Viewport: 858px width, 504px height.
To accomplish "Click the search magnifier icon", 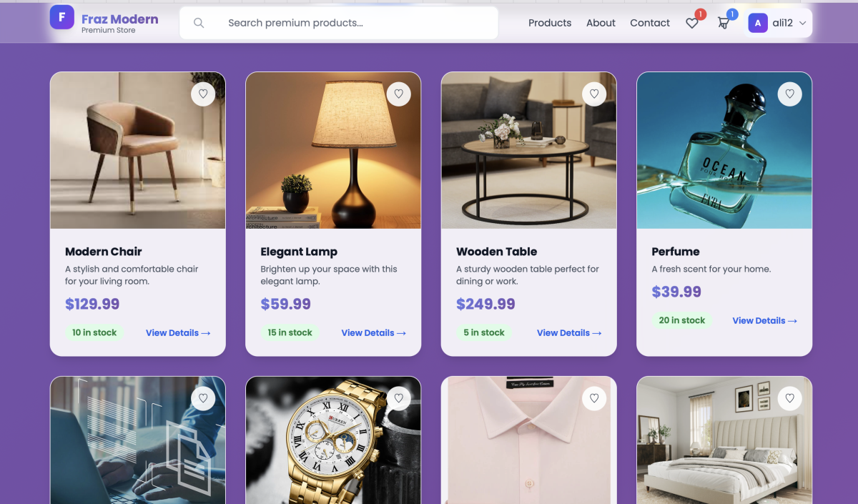I will click(x=199, y=23).
